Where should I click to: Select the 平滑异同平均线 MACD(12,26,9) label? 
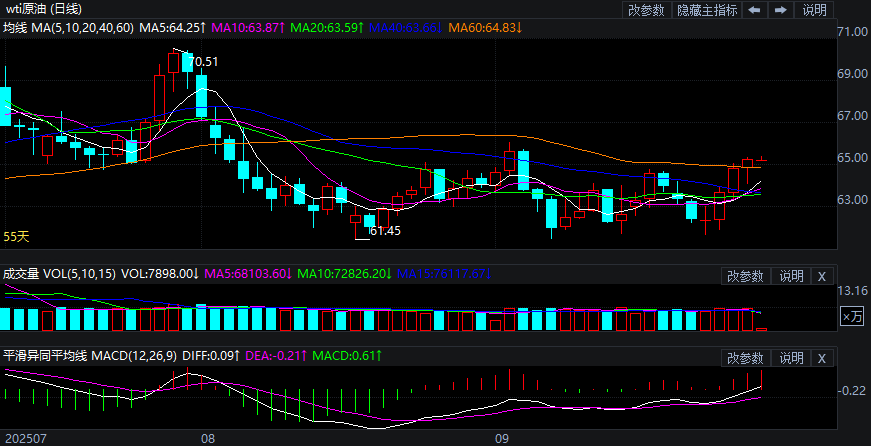[89, 355]
